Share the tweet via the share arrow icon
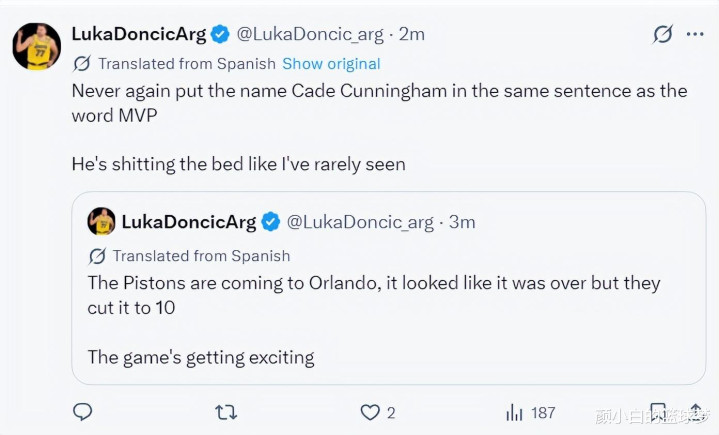Image resolution: width=719 pixels, height=435 pixels. 696,412
